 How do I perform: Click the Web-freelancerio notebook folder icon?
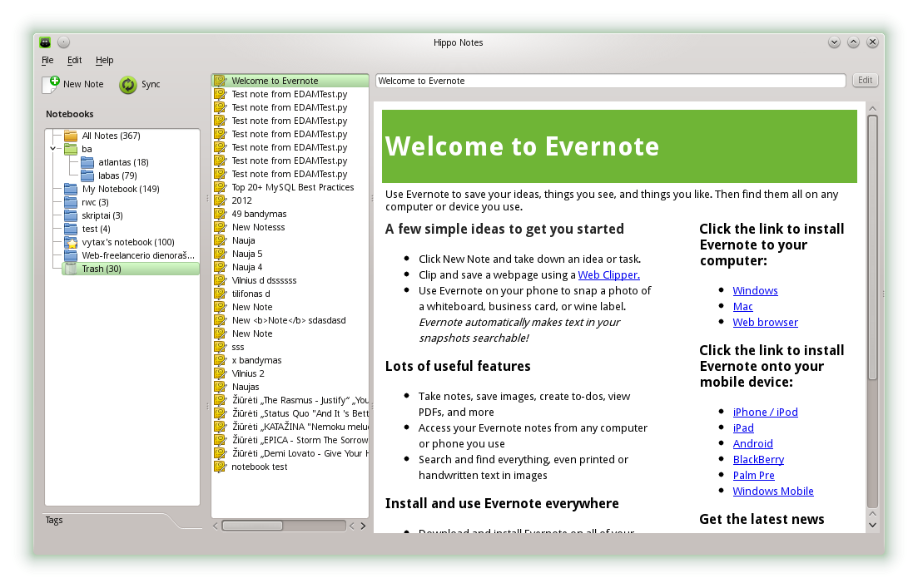coord(71,255)
